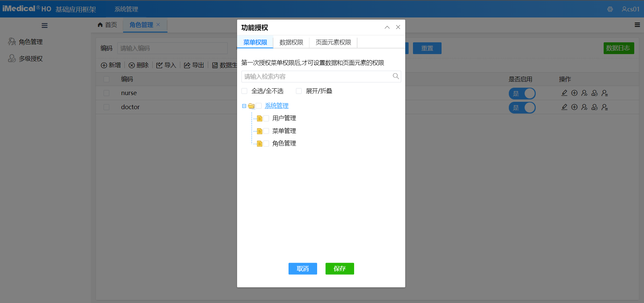The height and width of the screenshot is (303, 644).
Task: Collapse the 功能授权 dialog with the chevron
Action: 387,27
